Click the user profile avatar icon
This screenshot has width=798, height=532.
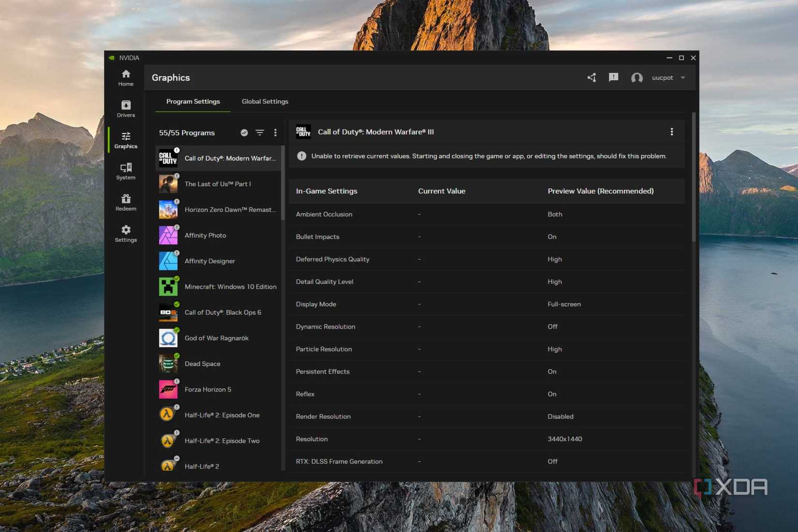pos(636,77)
